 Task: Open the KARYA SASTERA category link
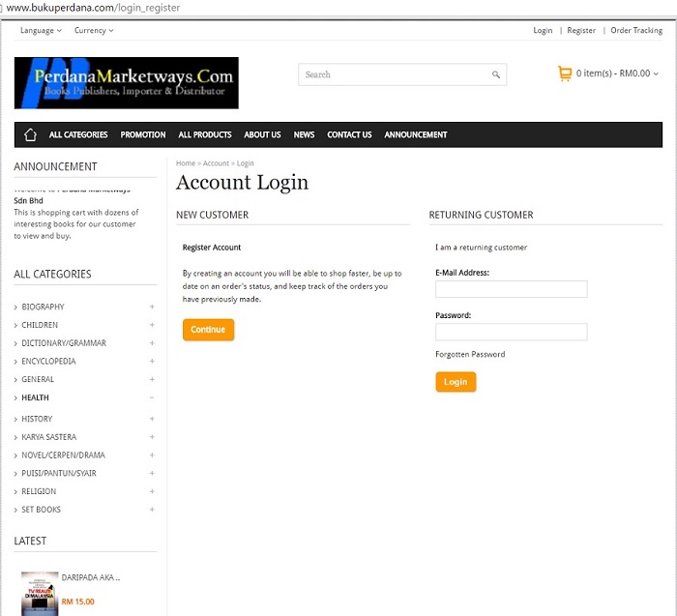pyautogui.click(x=48, y=437)
